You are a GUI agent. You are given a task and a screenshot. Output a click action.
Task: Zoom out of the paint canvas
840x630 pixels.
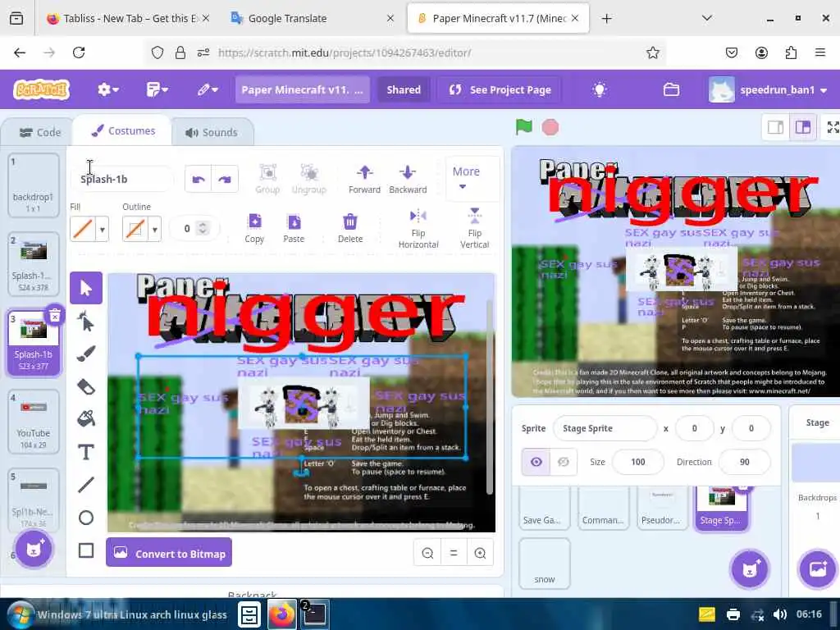pyautogui.click(x=427, y=553)
